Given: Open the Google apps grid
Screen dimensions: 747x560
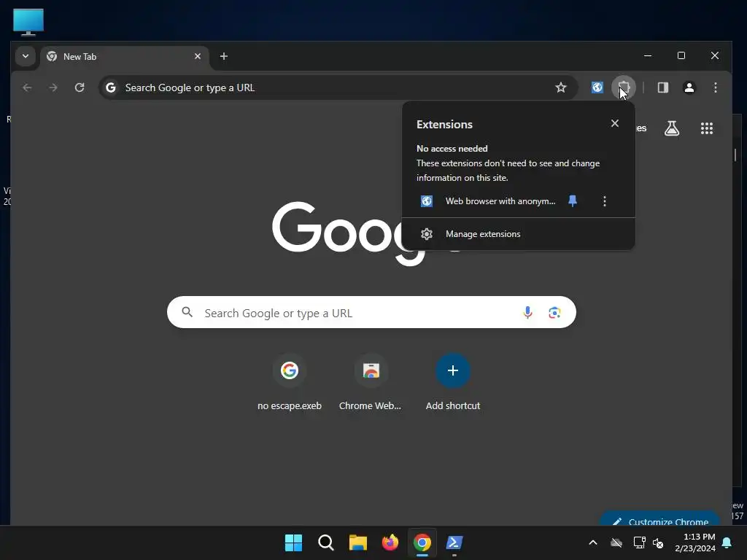Looking at the screenshot, I should pos(706,128).
